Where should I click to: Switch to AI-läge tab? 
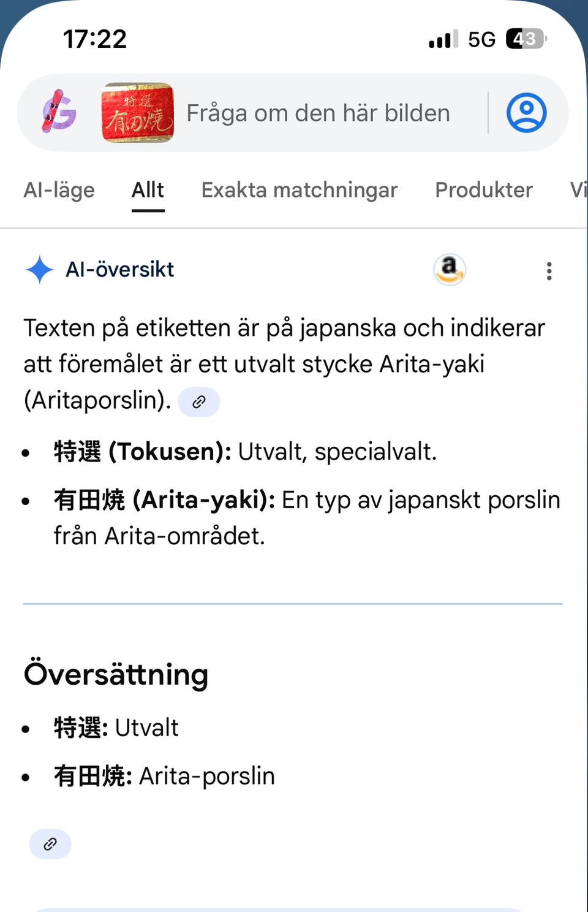coord(59,190)
